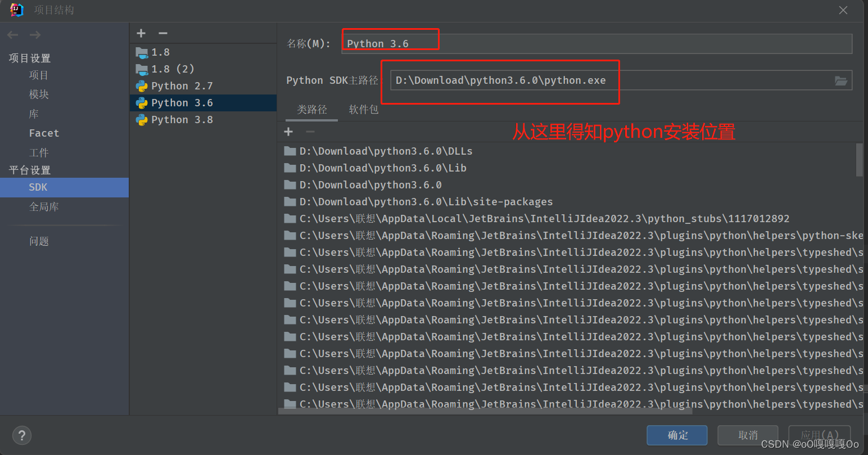This screenshot has height=455, width=868.
Task: Select the Python 3.6 SDK
Action: [x=204, y=103]
